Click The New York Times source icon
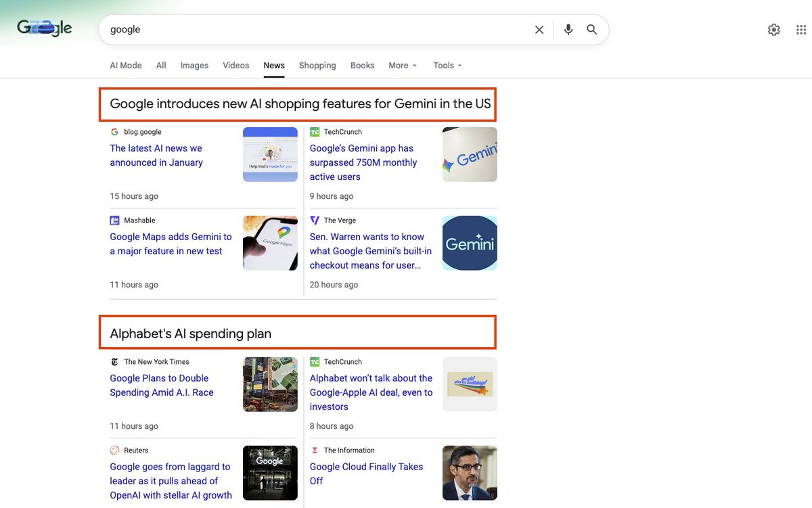This screenshot has height=508, width=812. (114, 362)
